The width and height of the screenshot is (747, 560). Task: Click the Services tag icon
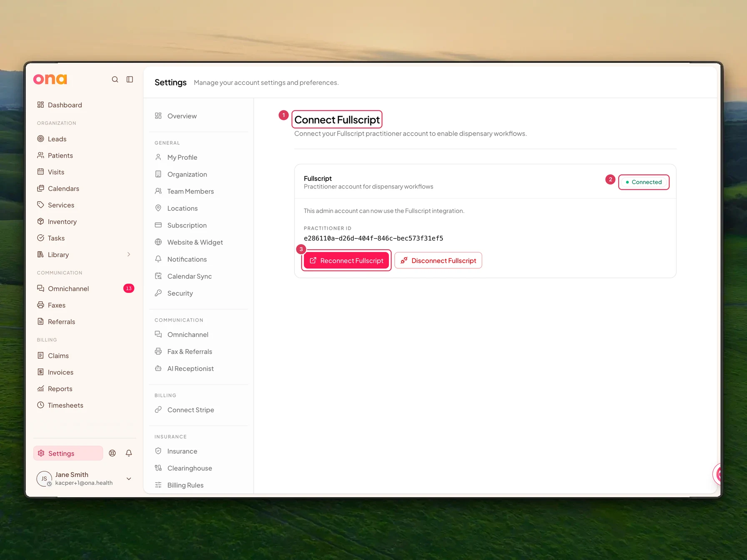[x=40, y=205]
